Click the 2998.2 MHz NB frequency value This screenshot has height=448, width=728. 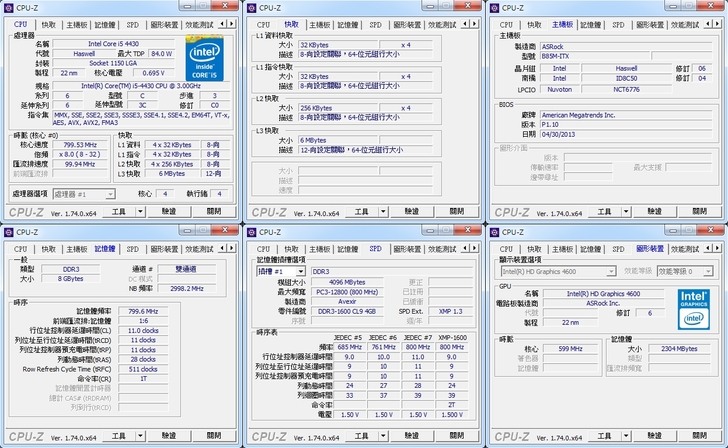187,288
